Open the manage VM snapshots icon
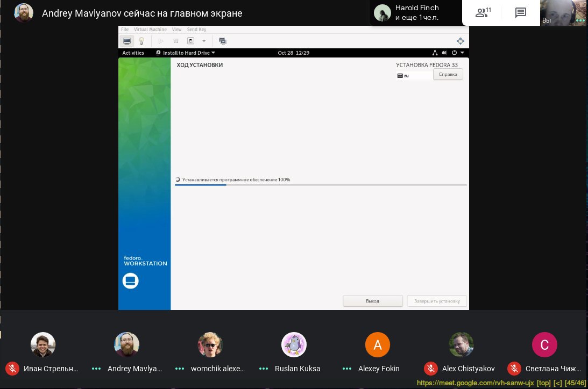The image size is (588, 389). tap(222, 41)
